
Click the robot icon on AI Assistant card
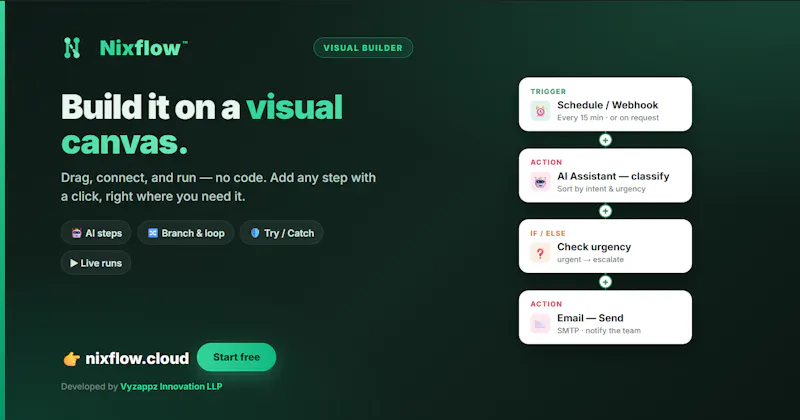(x=540, y=182)
